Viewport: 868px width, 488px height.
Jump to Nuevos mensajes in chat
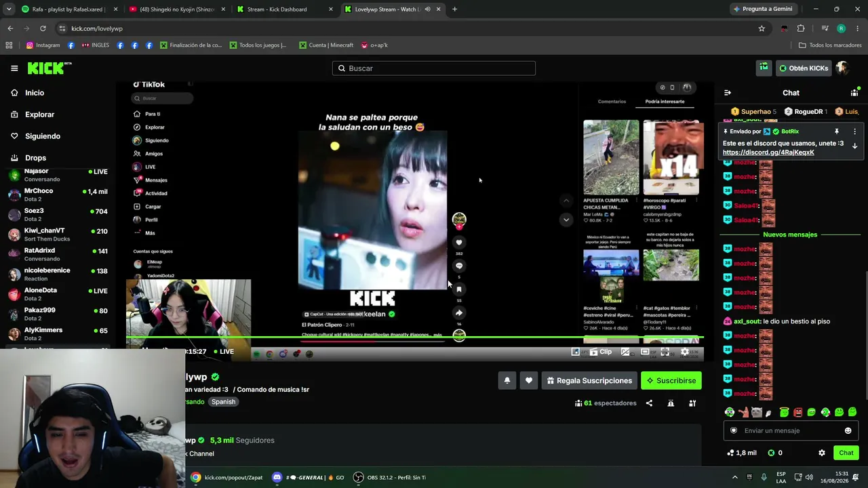click(x=790, y=235)
